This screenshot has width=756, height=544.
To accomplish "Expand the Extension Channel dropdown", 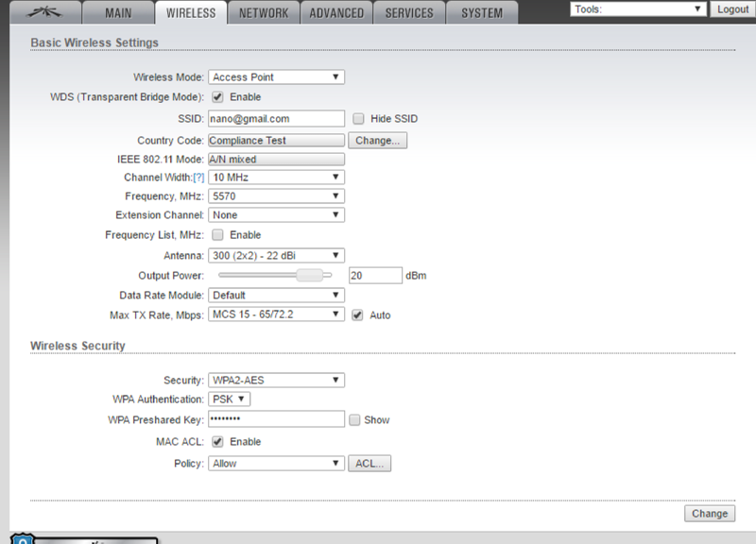I will click(x=276, y=215).
